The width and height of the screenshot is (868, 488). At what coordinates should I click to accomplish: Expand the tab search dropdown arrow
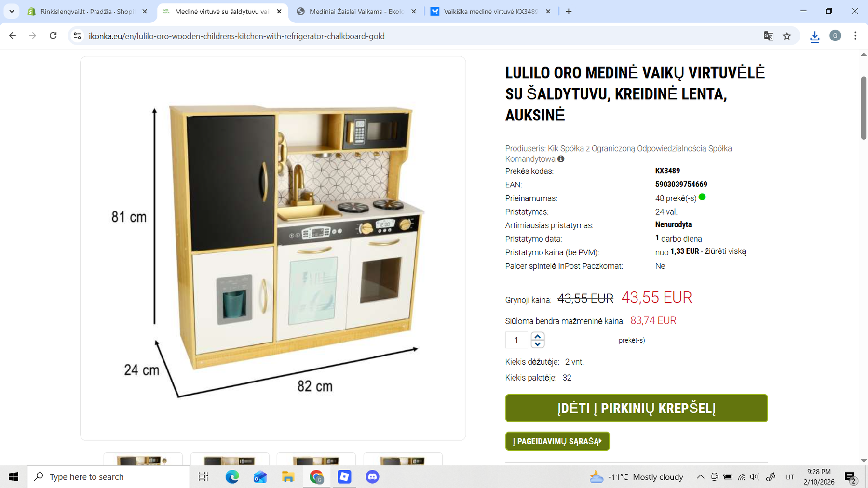pyautogui.click(x=12, y=11)
